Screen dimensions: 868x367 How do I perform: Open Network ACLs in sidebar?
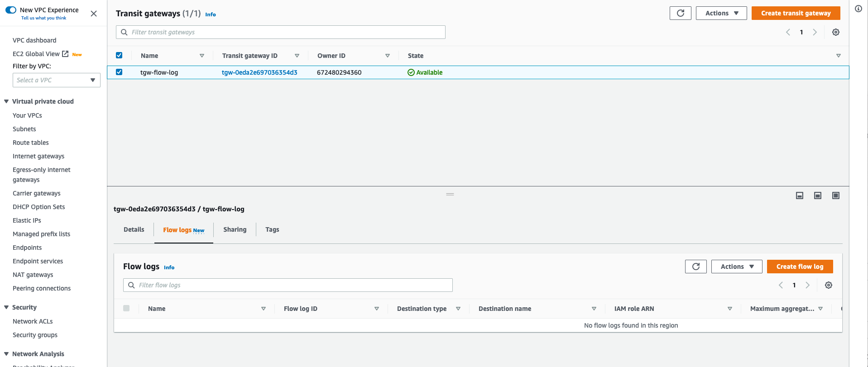(x=33, y=321)
